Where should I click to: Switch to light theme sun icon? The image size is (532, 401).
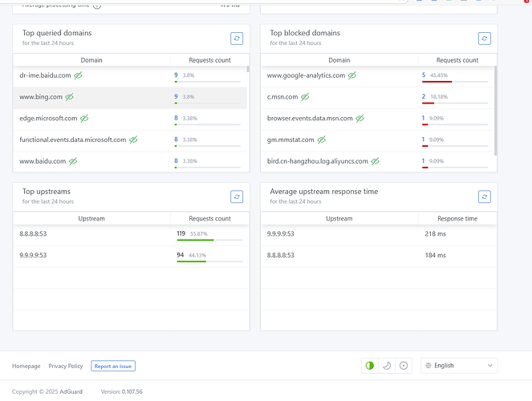pyautogui.click(x=404, y=366)
